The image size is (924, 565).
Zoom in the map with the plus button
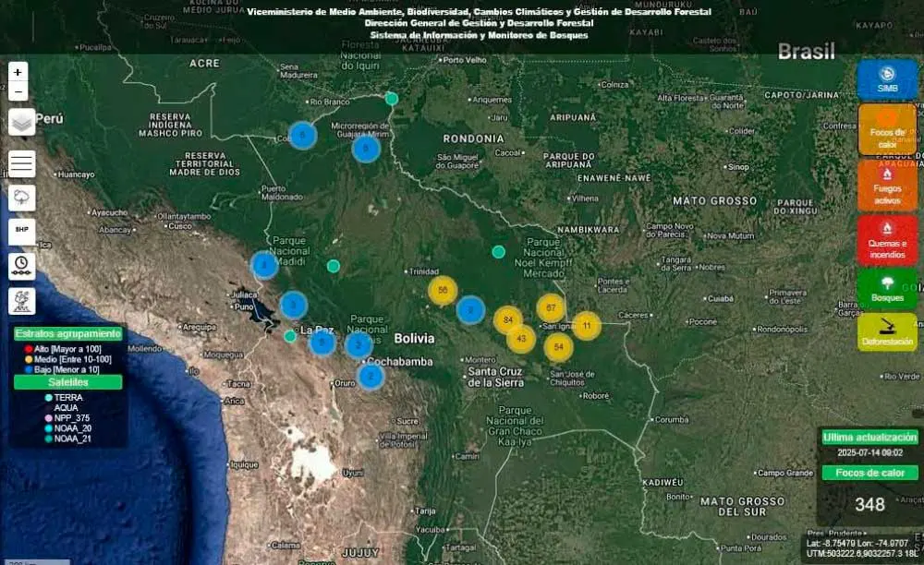pos(18,72)
